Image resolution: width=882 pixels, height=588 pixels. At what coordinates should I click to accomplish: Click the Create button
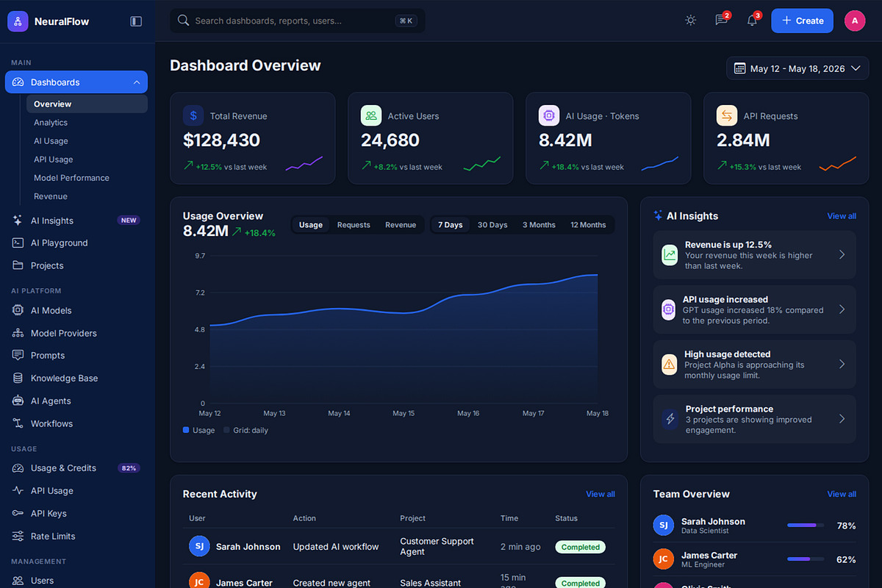click(x=802, y=21)
